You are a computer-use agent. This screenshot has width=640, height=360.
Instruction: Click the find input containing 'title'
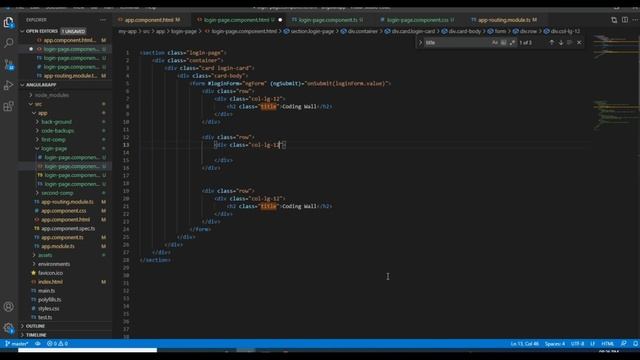click(x=456, y=42)
